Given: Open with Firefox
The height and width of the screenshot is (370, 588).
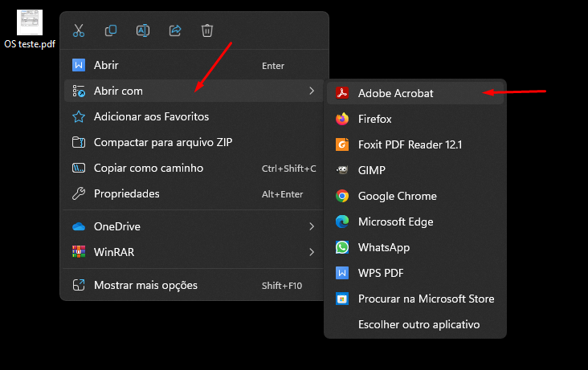Looking at the screenshot, I should 415,119.
